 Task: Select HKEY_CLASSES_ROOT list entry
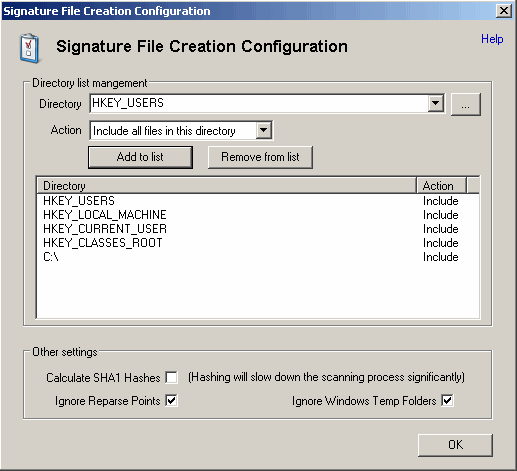point(257,243)
